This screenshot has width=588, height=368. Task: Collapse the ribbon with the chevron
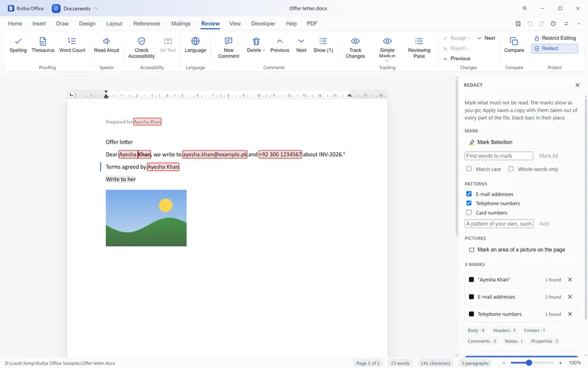pos(579,24)
